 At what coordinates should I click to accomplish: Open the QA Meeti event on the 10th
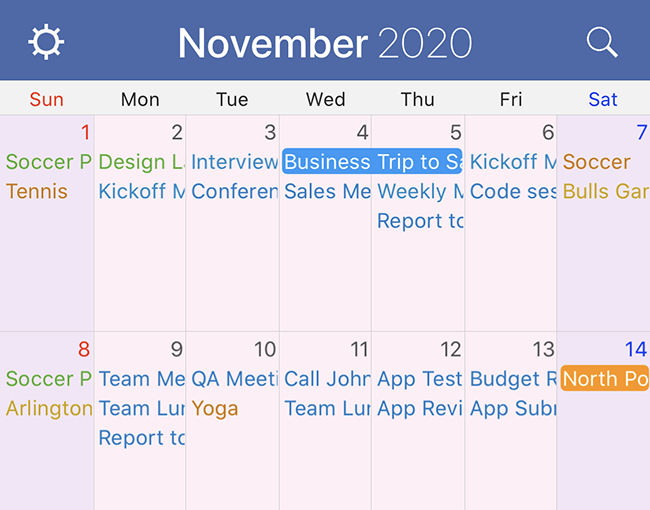[x=234, y=379]
